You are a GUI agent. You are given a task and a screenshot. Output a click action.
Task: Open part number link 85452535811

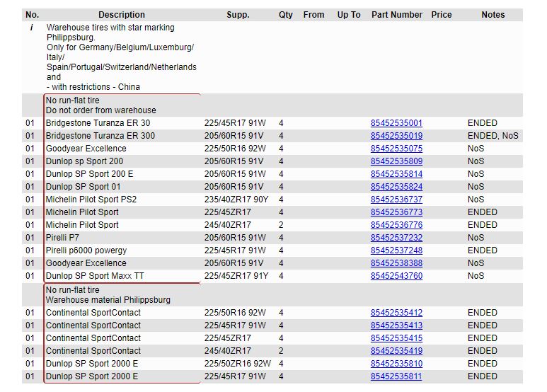coord(396,376)
